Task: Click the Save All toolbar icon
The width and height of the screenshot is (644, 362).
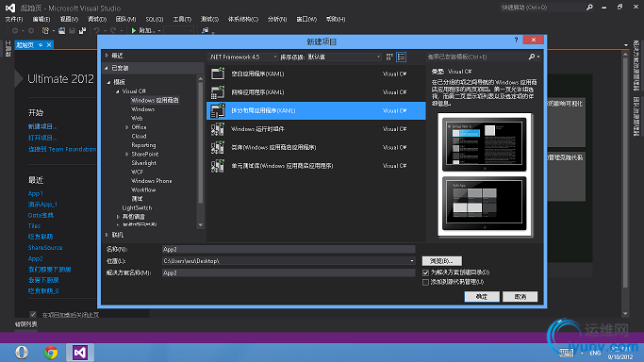Action: pos(83,30)
